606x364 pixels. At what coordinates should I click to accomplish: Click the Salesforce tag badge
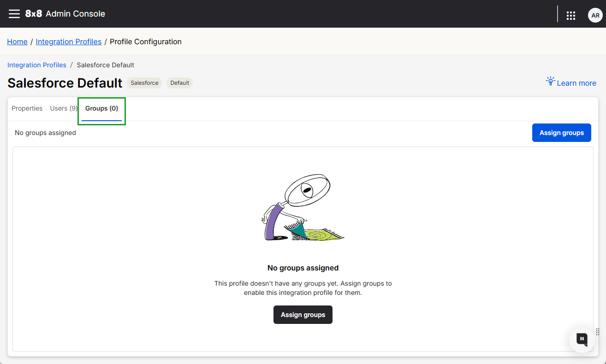pyautogui.click(x=144, y=83)
